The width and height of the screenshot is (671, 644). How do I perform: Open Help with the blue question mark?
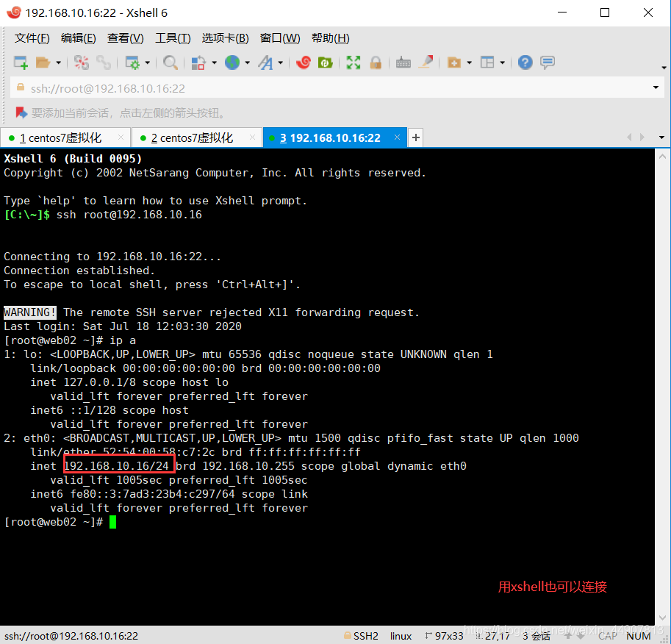[525, 62]
